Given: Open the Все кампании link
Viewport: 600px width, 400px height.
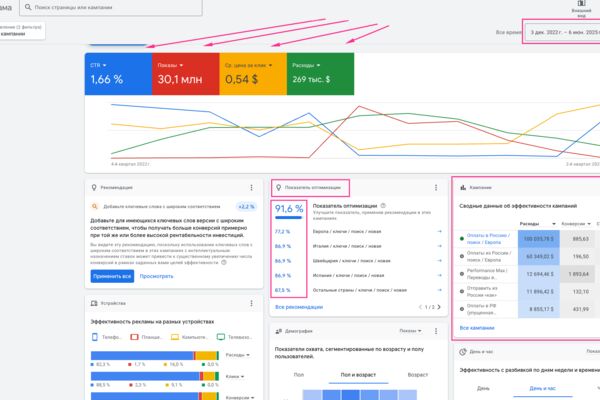Looking at the screenshot, I should point(477,328).
